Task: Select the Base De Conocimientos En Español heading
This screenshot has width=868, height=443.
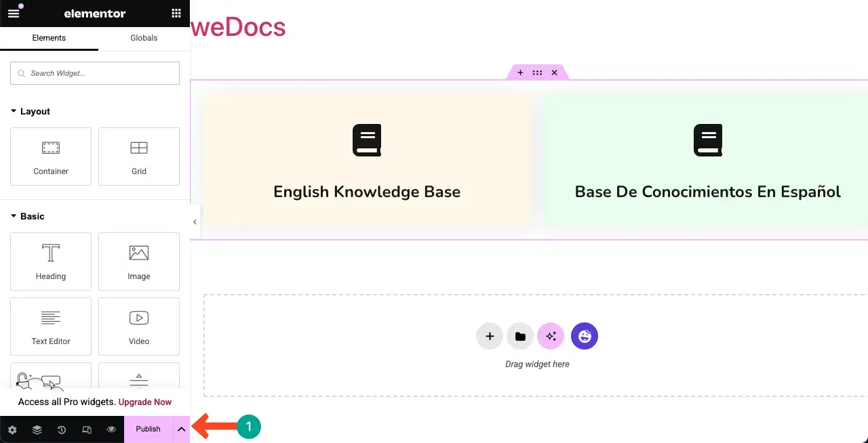Action: click(x=708, y=192)
